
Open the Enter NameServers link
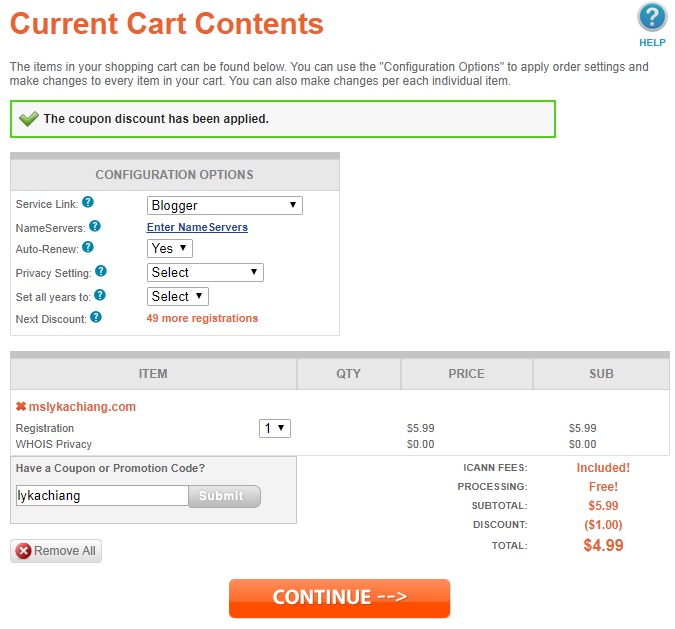(x=197, y=227)
